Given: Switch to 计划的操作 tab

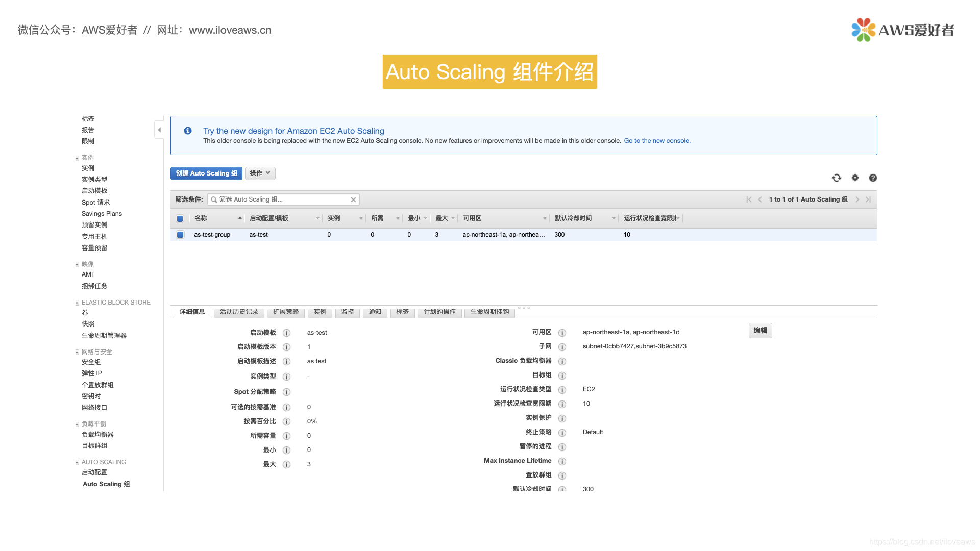Looking at the screenshot, I should (x=439, y=312).
